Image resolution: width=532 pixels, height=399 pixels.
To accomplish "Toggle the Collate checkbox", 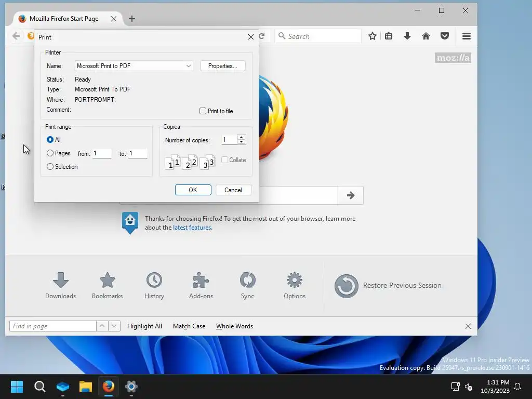I will (x=224, y=160).
